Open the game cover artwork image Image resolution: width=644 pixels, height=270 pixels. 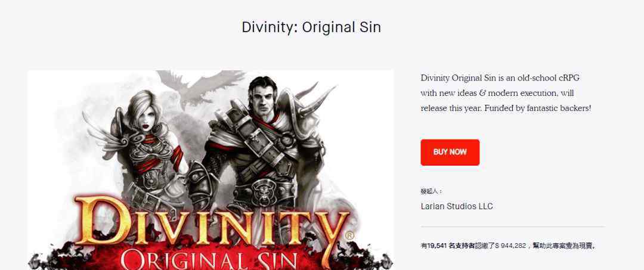click(x=210, y=170)
